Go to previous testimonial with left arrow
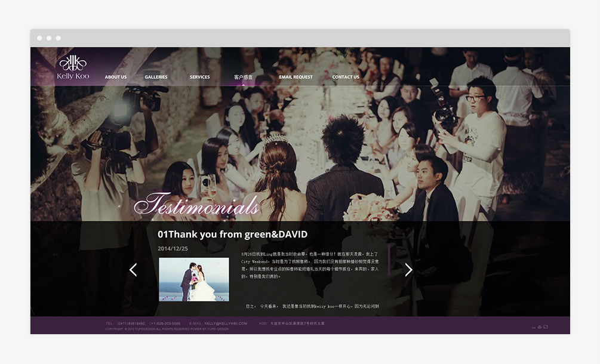The image size is (600, 364). tap(133, 270)
